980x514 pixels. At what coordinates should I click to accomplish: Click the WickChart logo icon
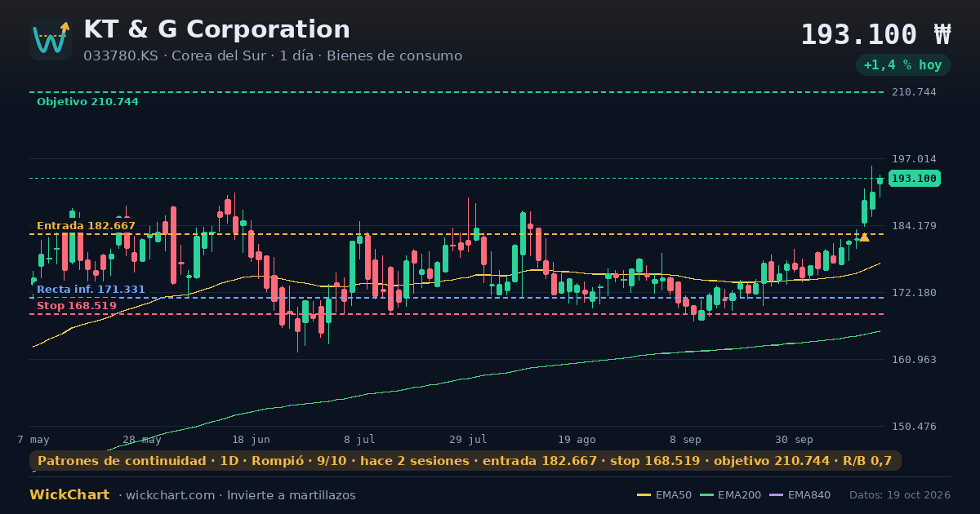[x=51, y=39]
